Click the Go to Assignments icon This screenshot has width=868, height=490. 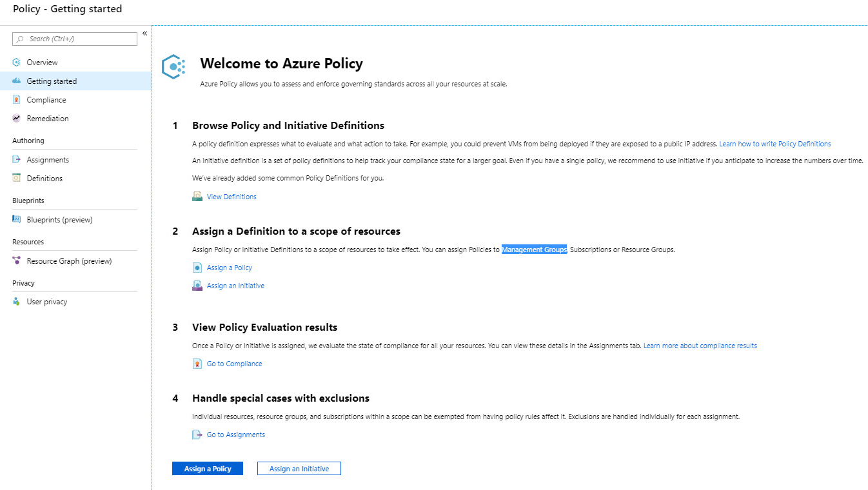[x=197, y=435]
